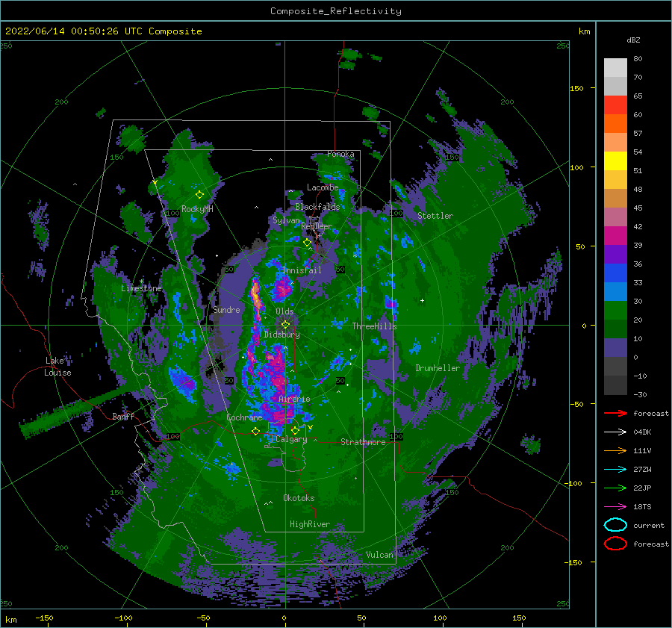Click the magenta 39-42 dBZ swatch

(x=615, y=236)
